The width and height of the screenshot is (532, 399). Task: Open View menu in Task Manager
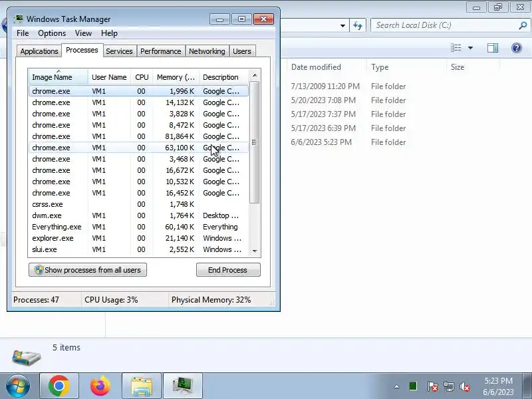(x=83, y=33)
